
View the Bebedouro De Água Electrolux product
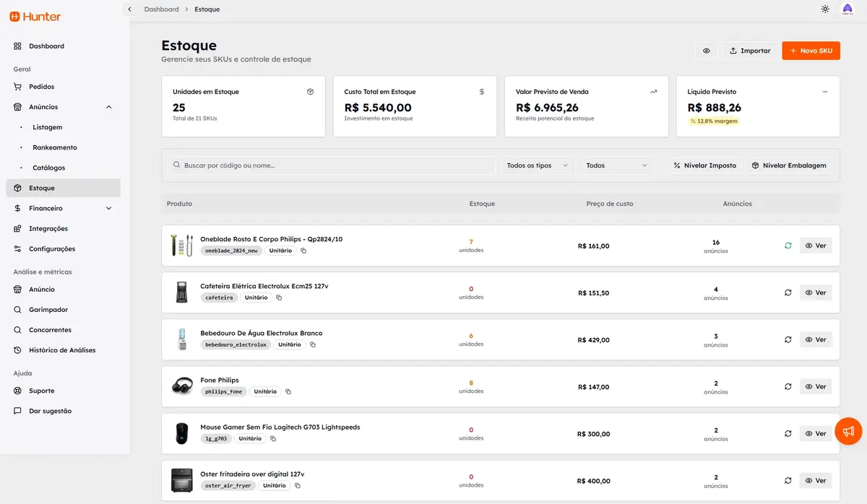click(x=816, y=339)
